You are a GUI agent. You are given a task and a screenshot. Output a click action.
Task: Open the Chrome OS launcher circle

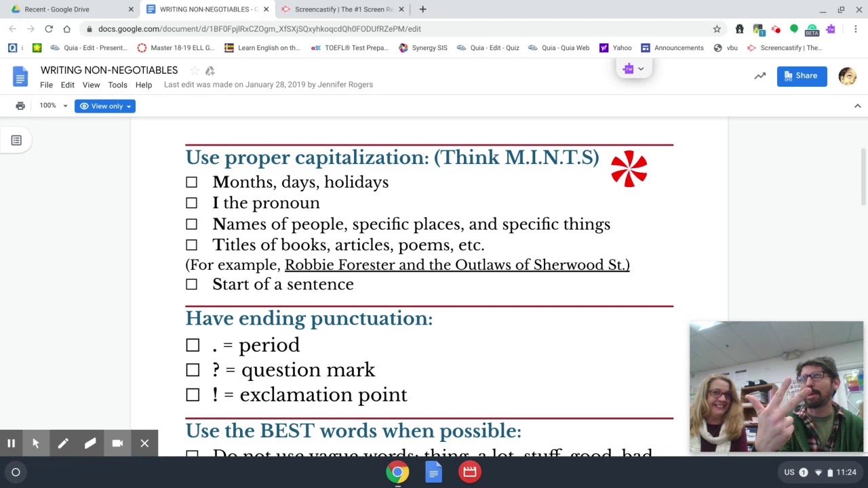coord(16,472)
